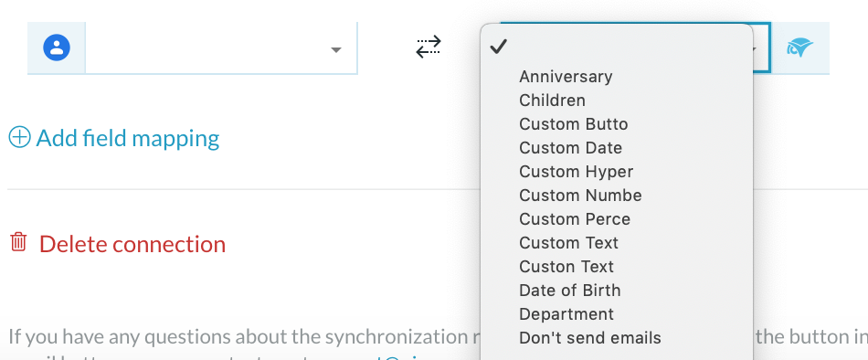Image resolution: width=868 pixels, height=360 pixels.
Task: Add field mapping link
Action: click(x=127, y=138)
